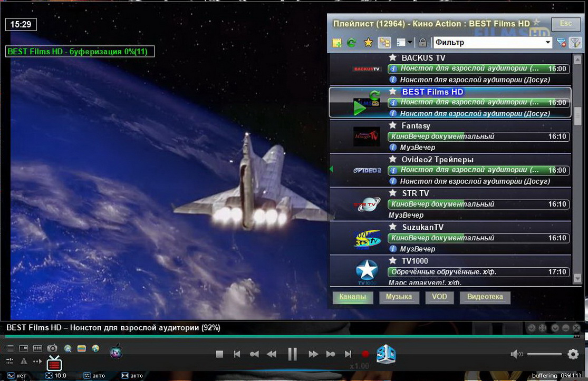This screenshot has height=381, width=588.
Task: Open the 16:9 aspect ratio selector
Action: (x=55, y=376)
